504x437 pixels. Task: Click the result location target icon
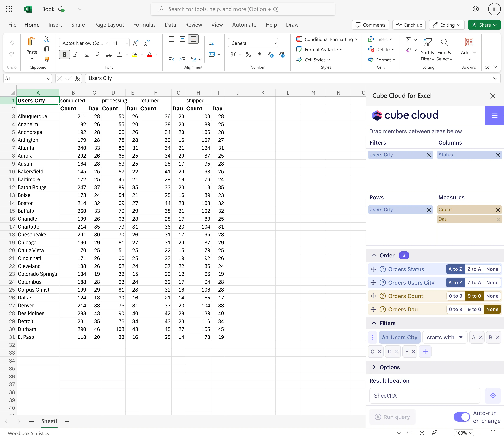[493, 396]
